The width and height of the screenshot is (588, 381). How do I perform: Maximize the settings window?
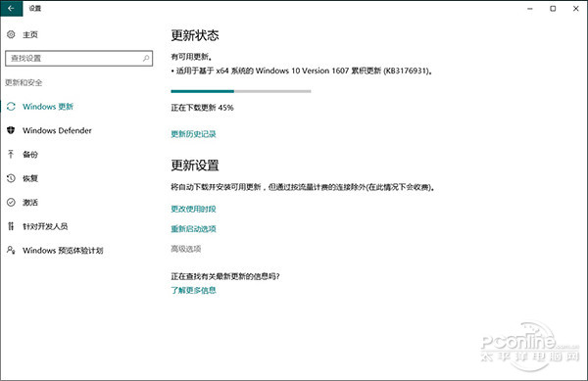pyautogui.click(x=553, y=8)
